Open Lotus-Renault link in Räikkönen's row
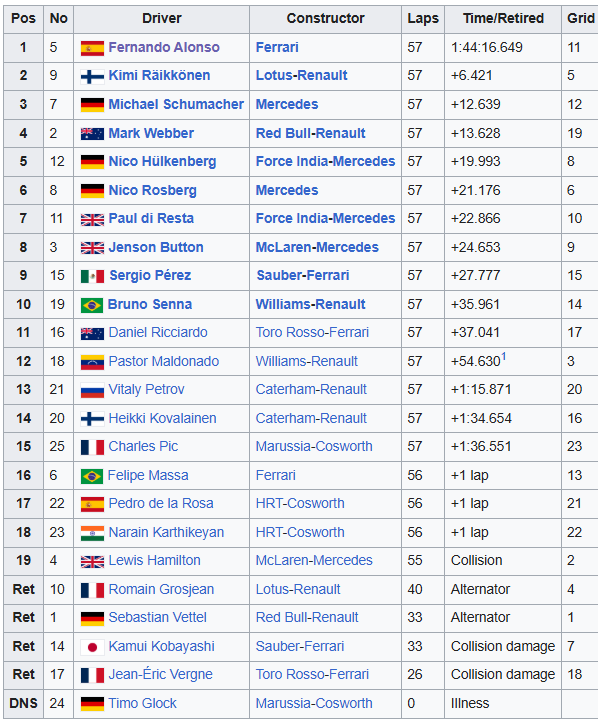Viewport: 598px width, 719px height. (x=301, y=75)
